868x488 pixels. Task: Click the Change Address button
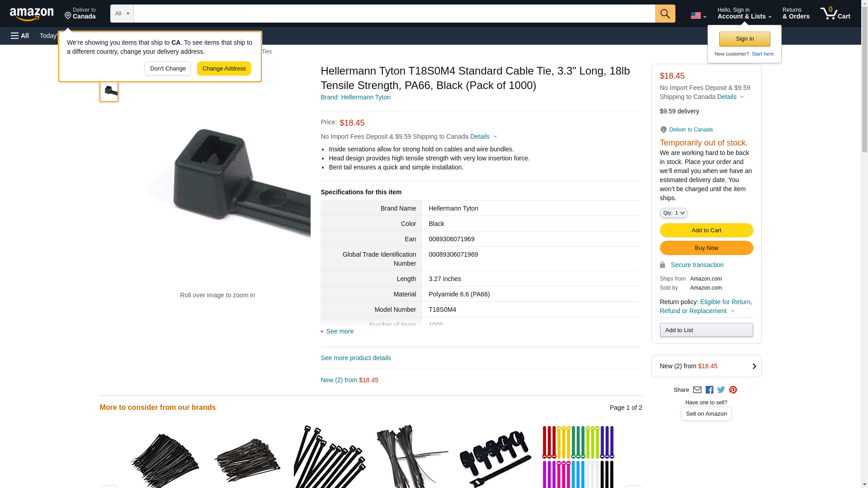(224, 69)
